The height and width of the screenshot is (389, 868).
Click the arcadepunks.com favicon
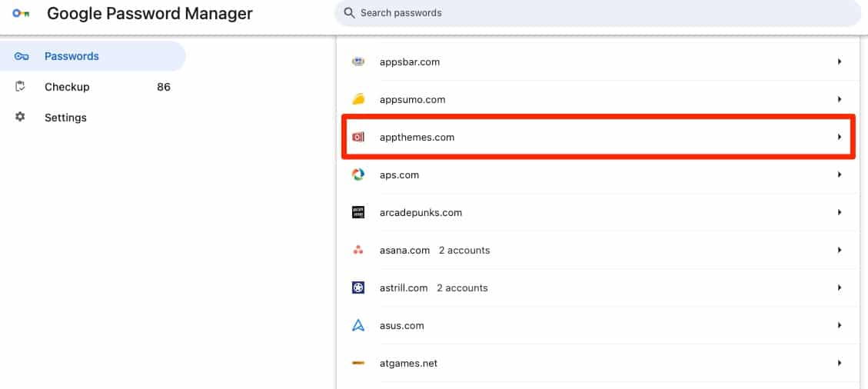click(x=358, y=212)
